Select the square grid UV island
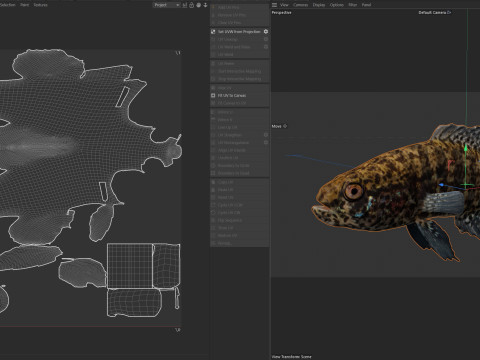 point(130,266)
